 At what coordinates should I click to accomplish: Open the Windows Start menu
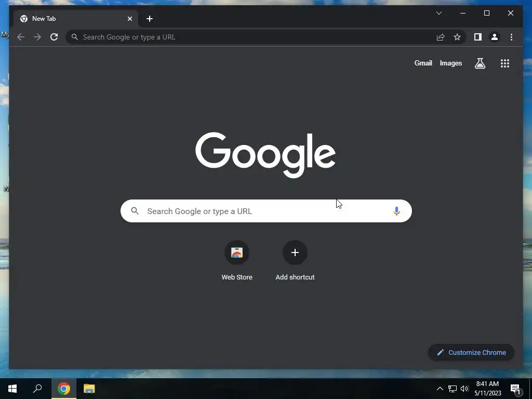[12, 389]
